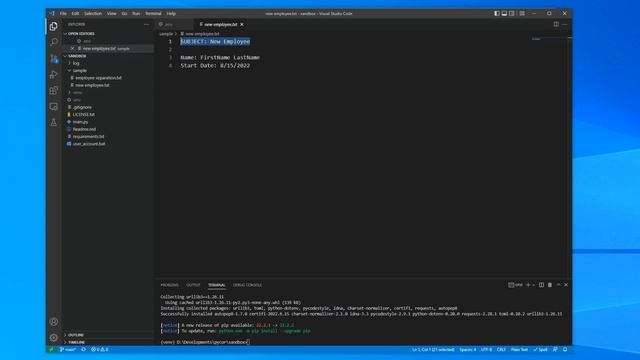Viewport: 640px width, 360px height.
Task: Open the launch profile dropdown arrow beside plus
Action: tap(533, 285)
